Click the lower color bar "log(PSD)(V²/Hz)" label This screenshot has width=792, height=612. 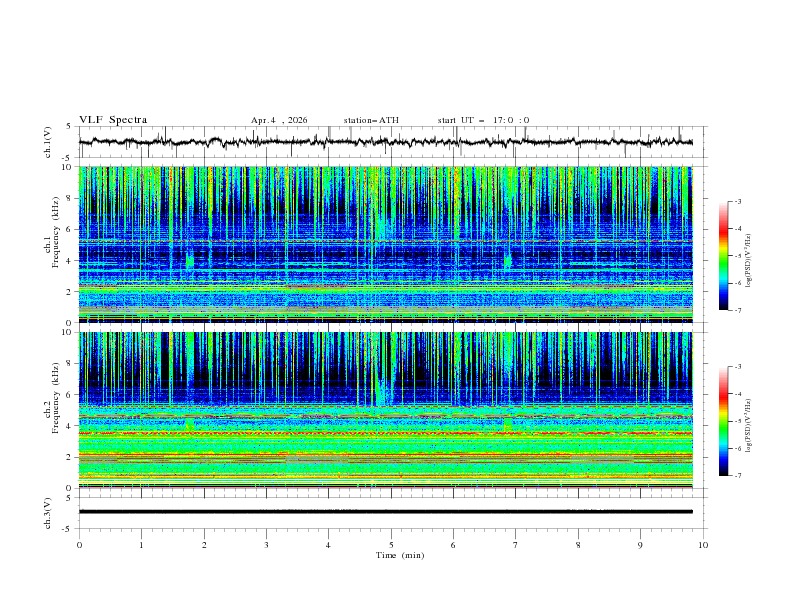(749, 426)
